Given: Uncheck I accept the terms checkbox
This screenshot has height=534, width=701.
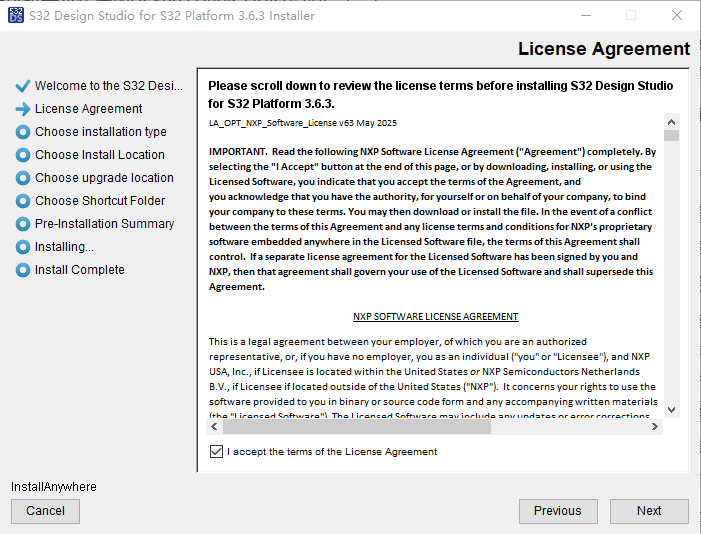Looking at the screenshot, I should pyautogui.click(x=216, y=452).
